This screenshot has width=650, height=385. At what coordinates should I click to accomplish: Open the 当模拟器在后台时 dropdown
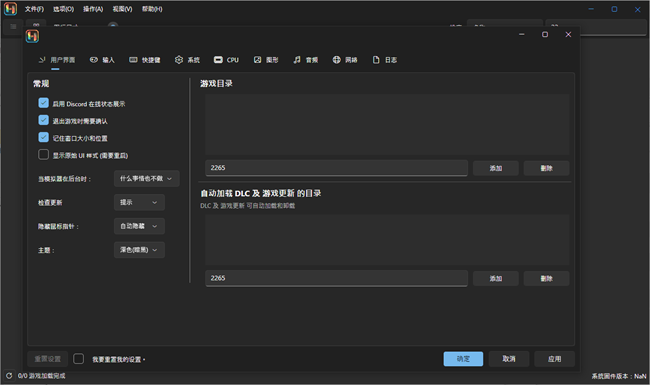tap(147, 179)
